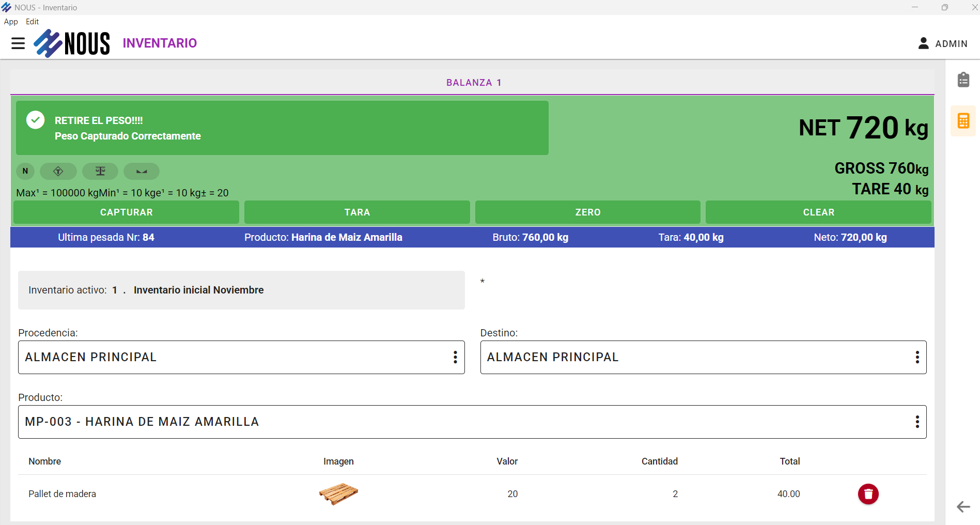Viewport: 980px width, 525px height.
Task: Click the back arrow icon at bottom right
Action: click(x=963, y=507)
